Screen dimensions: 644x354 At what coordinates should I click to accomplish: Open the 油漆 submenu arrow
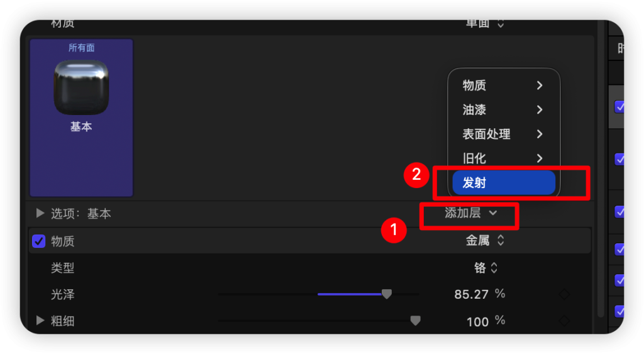540,109
